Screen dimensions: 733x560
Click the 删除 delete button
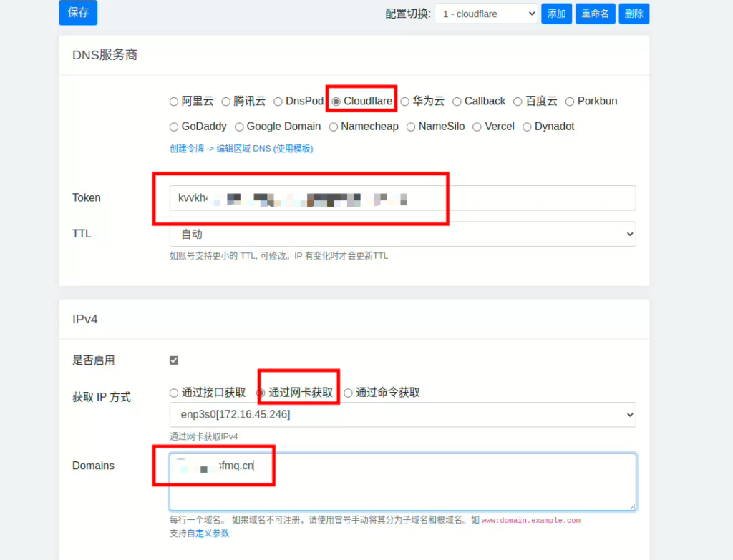point(634,14)
